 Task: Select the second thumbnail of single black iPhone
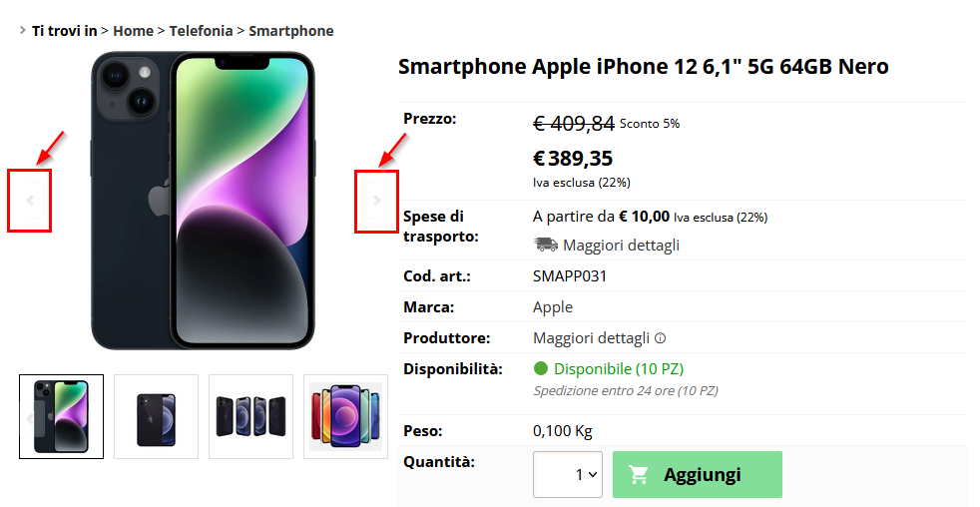(157, 416)
